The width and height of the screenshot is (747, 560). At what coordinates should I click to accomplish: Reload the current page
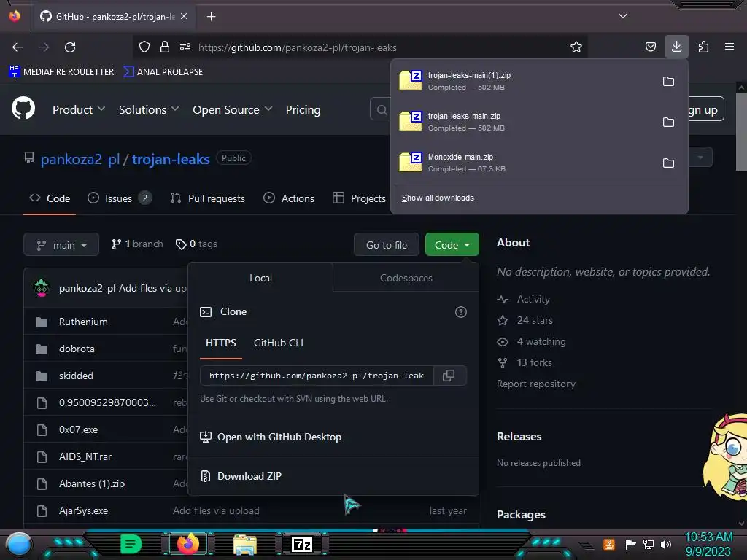70,47
